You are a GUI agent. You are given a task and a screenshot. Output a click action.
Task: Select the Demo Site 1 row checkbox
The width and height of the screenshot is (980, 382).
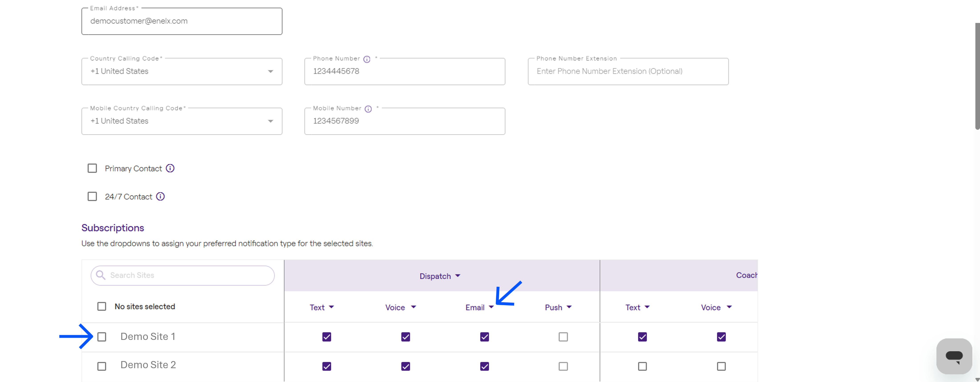coord(102,337)
